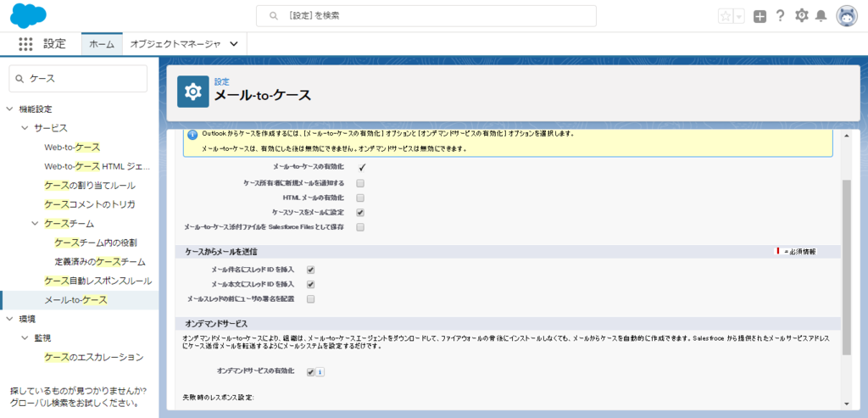This screenshot has height=418, width=868.
Task: Open global actions plus icon
Action: 760,17
